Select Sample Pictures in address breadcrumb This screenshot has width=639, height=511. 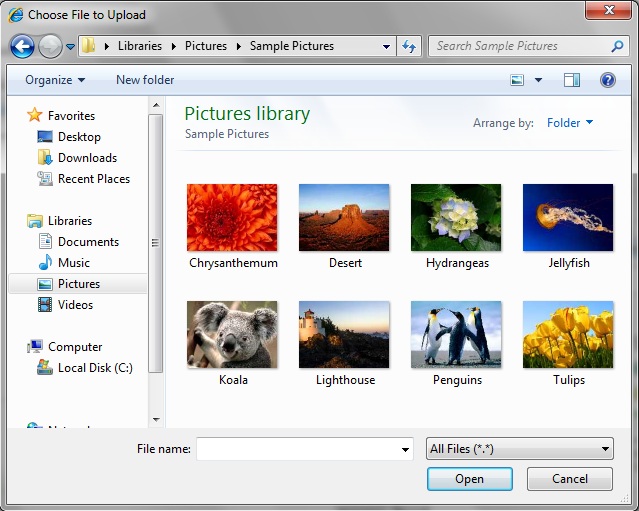[x=292, y=46]
